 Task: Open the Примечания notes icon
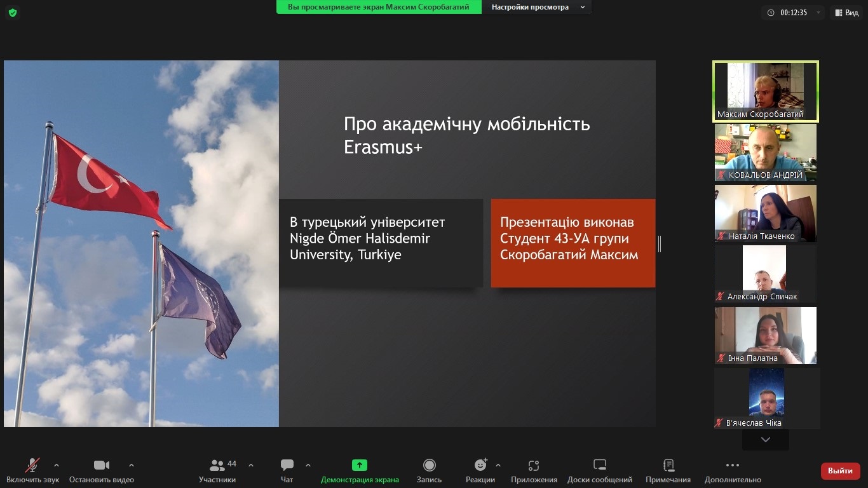668,465
